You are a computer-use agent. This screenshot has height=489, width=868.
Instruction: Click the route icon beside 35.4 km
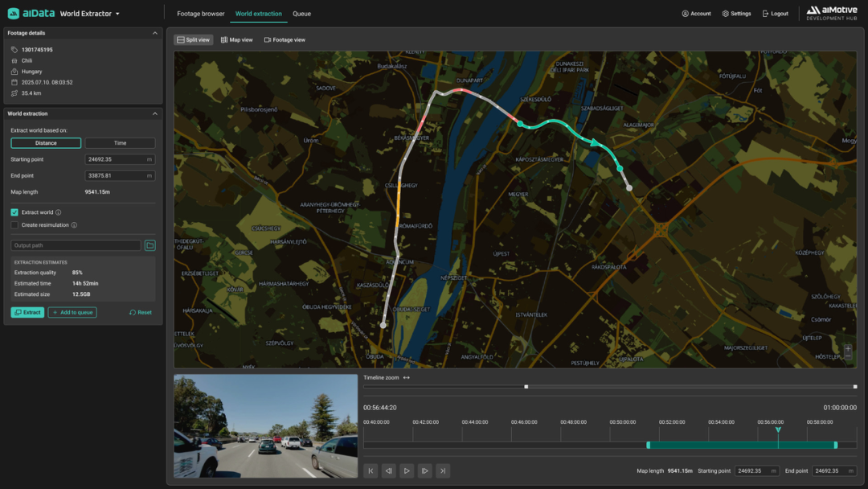coord(14,93)
